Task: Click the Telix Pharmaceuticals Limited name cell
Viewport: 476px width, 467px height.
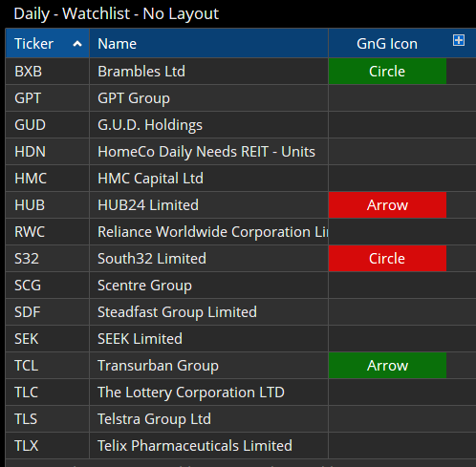Action: (x=208, y=446)
